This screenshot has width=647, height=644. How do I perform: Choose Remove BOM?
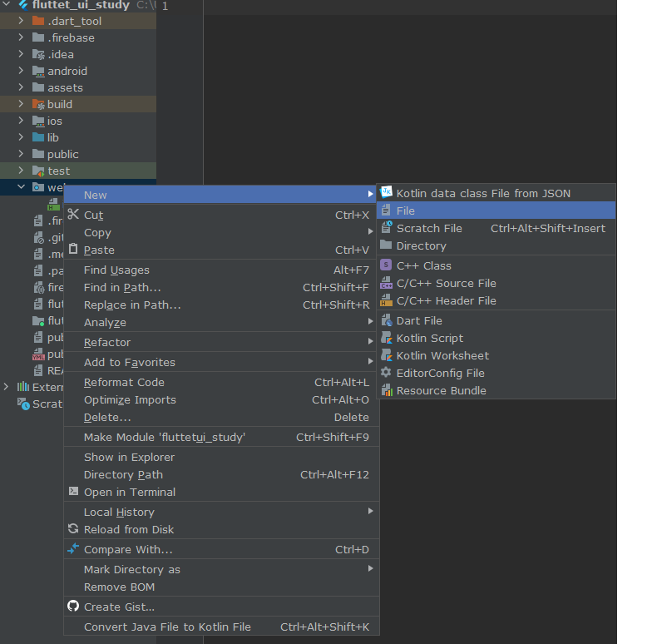(221, 587)
